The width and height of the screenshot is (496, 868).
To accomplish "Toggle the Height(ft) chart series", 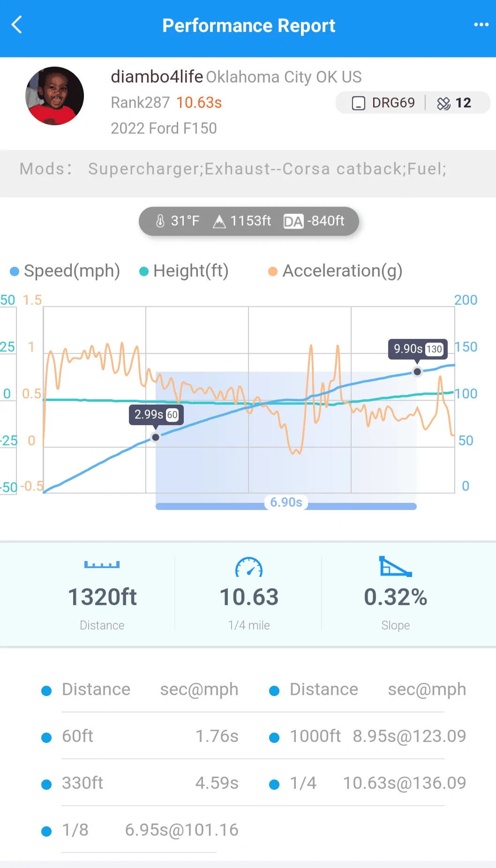I will (184, 271).
